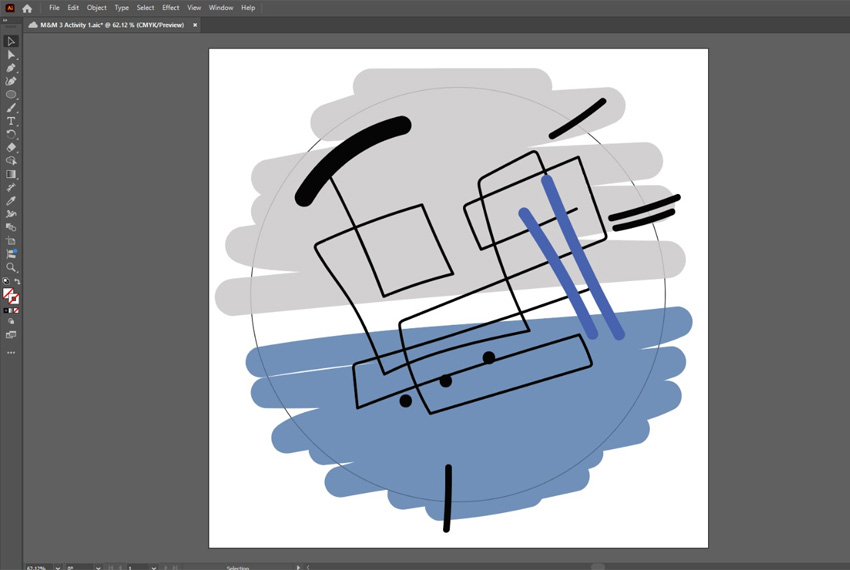Open the rotate view angle dropdown
This screenshot has width=850, height=570.
pyautogui.click(x=97, y=567)
